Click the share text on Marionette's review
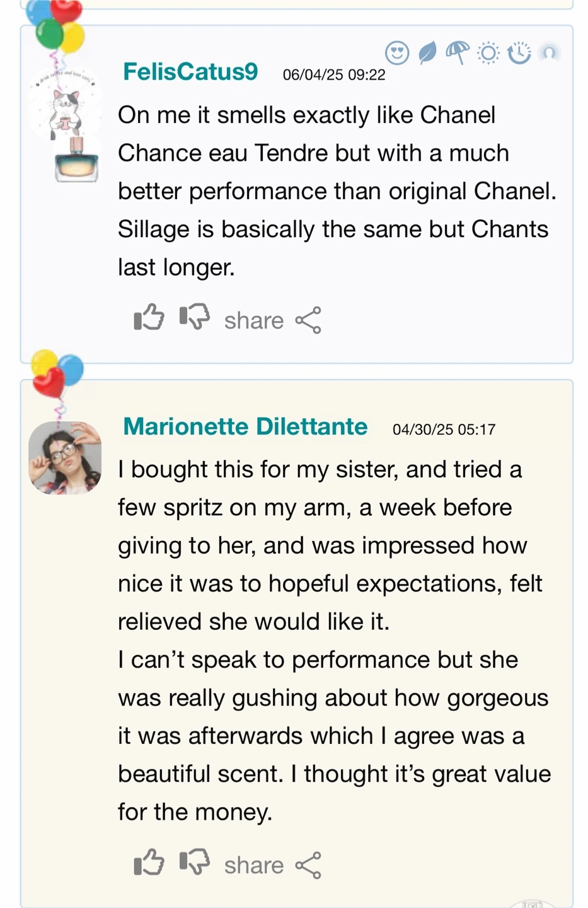The height and width of the screenshot is (908, 588). point(254,866)
